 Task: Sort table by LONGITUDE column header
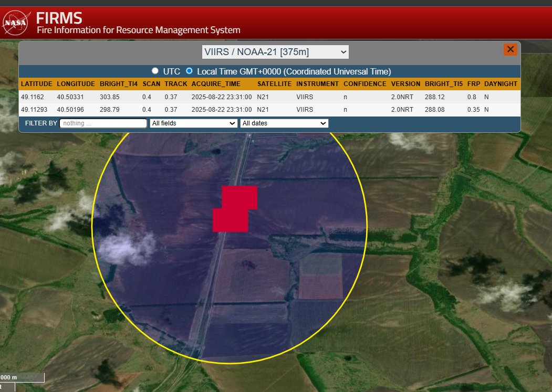76,84
